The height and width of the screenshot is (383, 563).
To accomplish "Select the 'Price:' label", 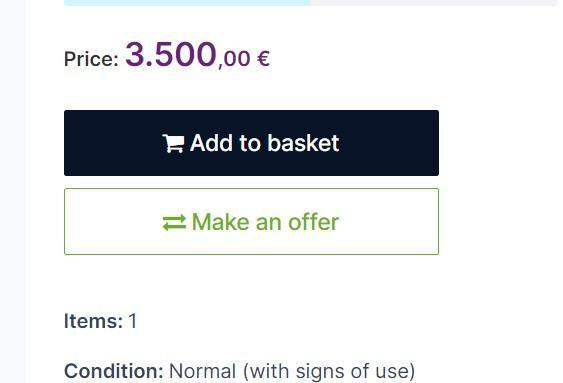I will click(x=91, y=59).
